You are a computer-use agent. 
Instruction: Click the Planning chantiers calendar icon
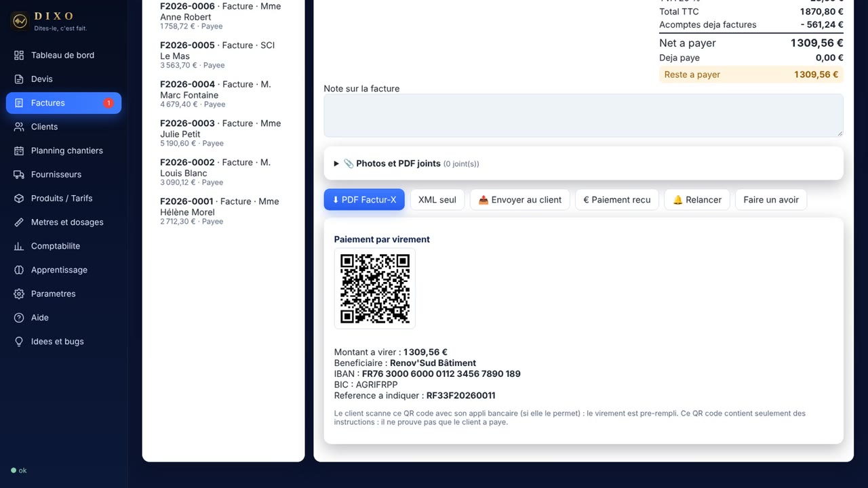click(x=19, y=150)
